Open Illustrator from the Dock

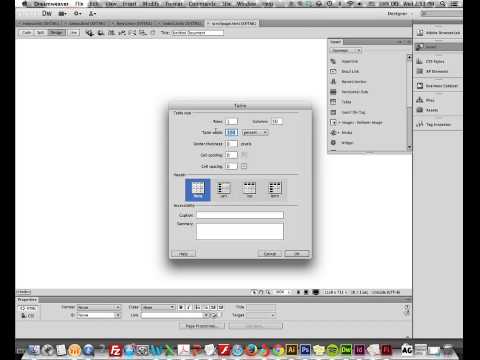(291, 350)
